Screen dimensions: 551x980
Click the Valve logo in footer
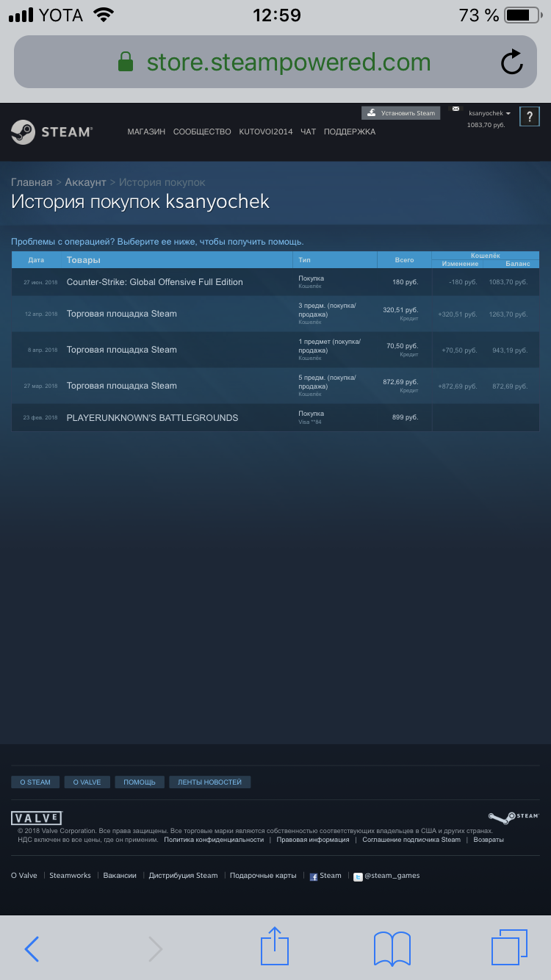[x=37, y=818]
